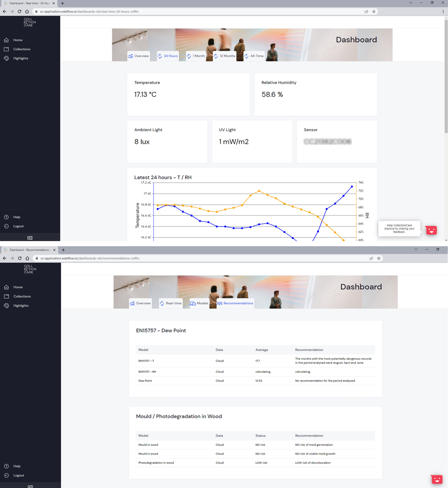Click the browser home icon in the 24 Hours window
This screenshot has width=448, height=488.
27,11
